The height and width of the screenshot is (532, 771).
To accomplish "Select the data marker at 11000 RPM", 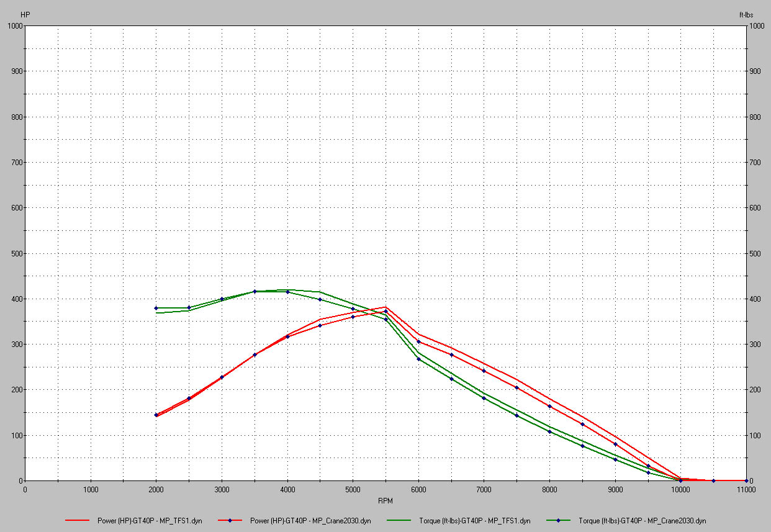I will 746,480.
